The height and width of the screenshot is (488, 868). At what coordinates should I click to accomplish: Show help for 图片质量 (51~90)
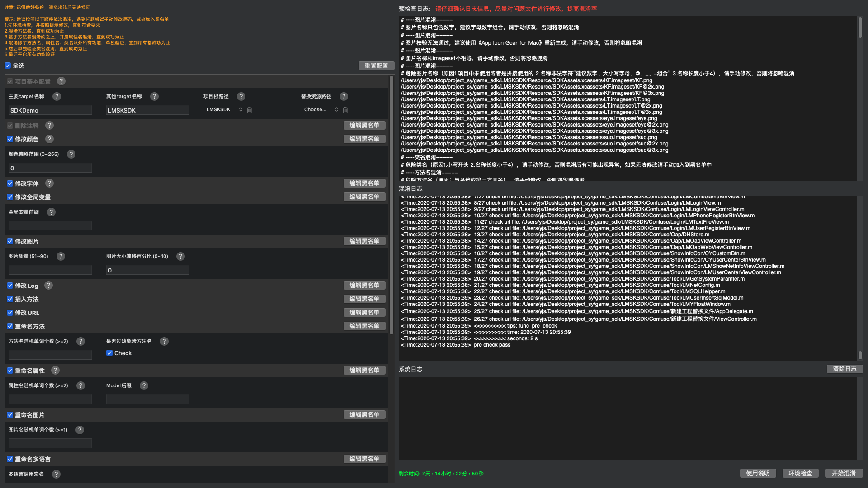click(61, 257)
